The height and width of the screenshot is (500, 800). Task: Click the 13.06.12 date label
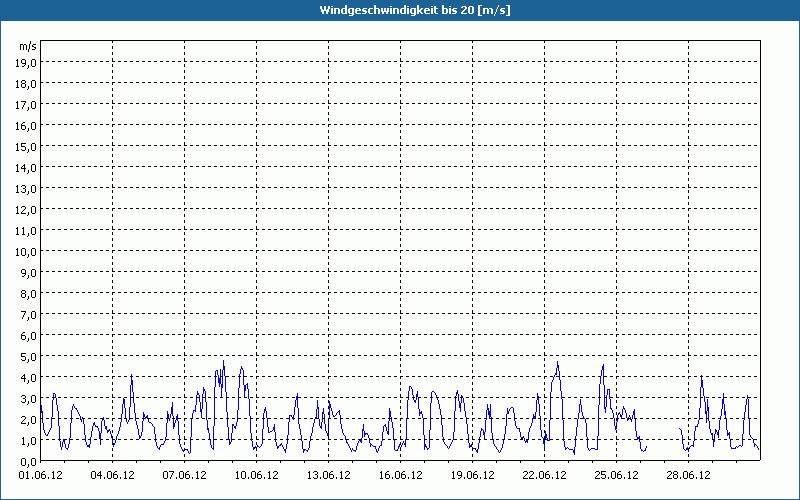[329, 476]
